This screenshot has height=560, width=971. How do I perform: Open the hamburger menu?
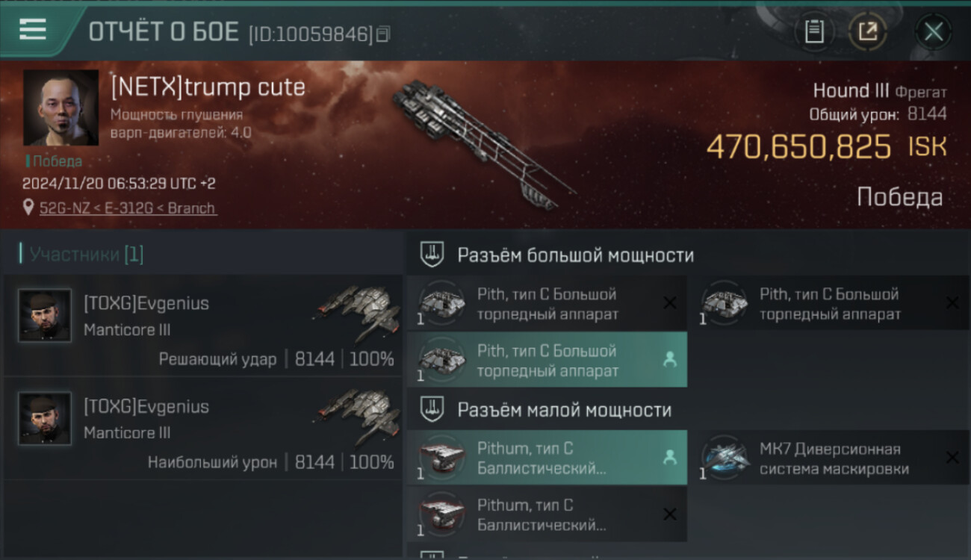33,29
